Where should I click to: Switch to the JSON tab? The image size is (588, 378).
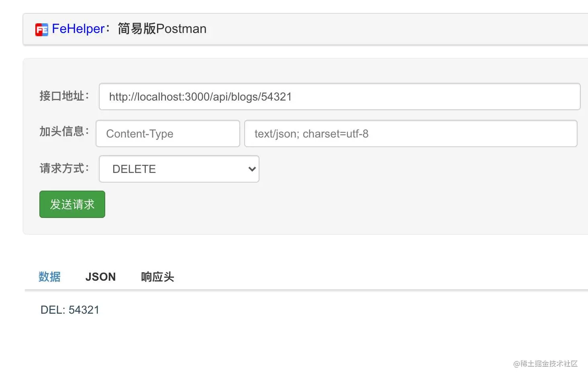100,277
